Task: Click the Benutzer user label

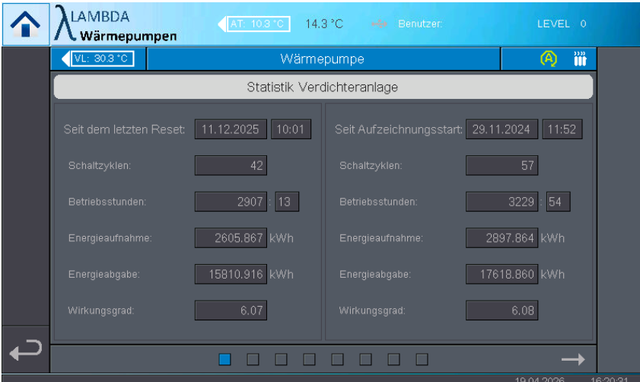Action: (x=420, y=24)
